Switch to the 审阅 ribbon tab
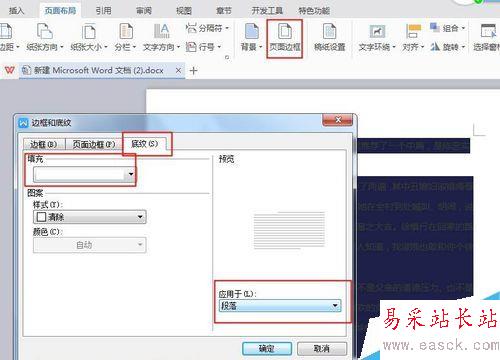Viewport: 500px width, 360px height. coord(144,11)
